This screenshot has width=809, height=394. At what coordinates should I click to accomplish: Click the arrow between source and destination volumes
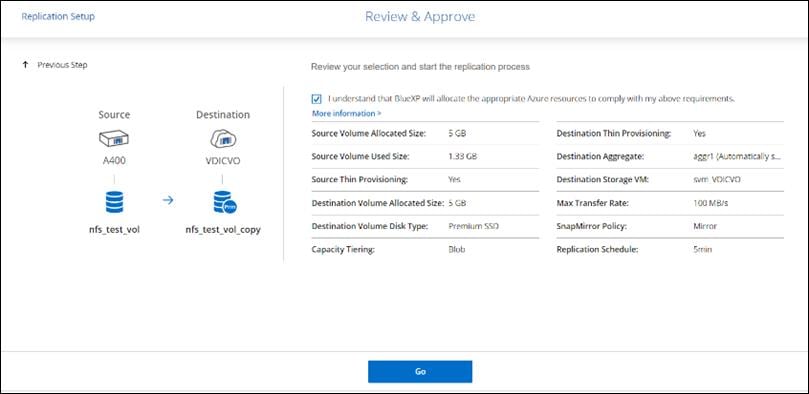168,200
